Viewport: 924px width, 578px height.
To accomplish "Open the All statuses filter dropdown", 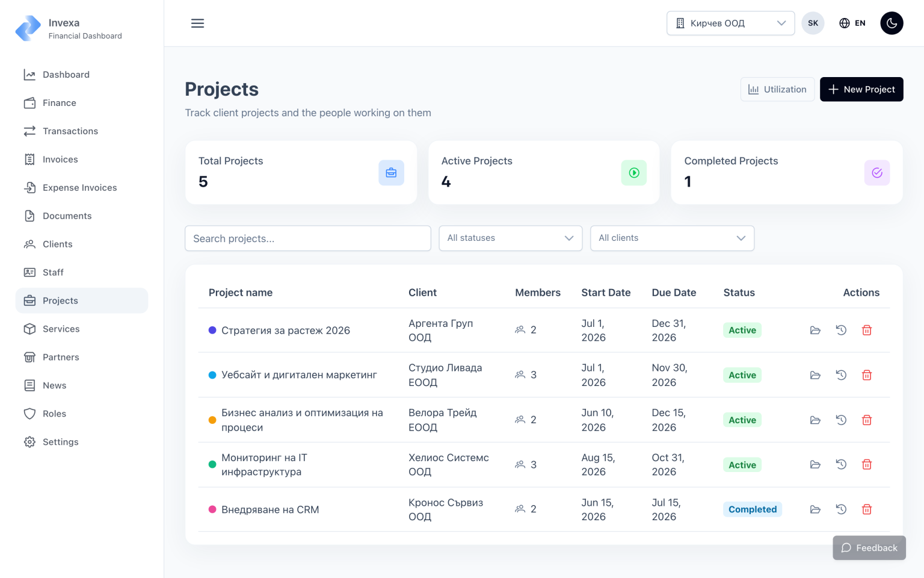I will [510, 238].
